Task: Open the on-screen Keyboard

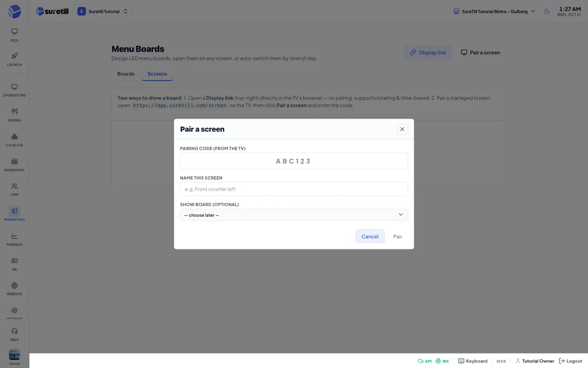Action: pos(473,361)
